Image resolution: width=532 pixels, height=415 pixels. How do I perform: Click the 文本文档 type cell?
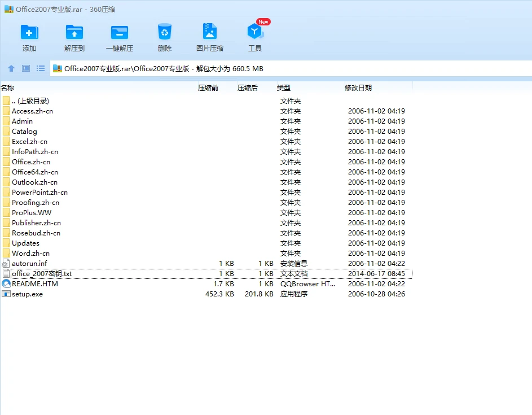[294, 274]
